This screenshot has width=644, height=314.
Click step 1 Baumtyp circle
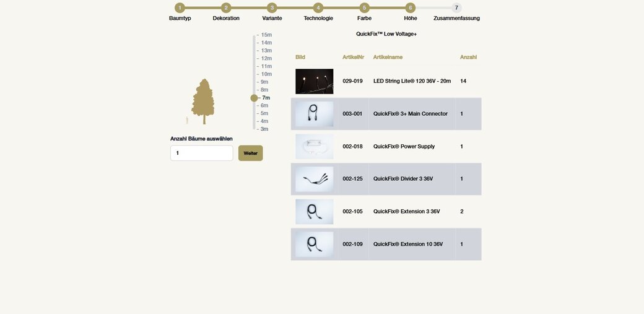tap(180, 8)
